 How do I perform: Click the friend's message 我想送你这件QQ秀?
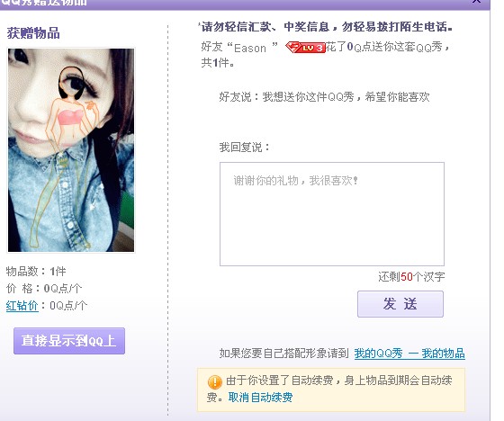click(324, 96)
